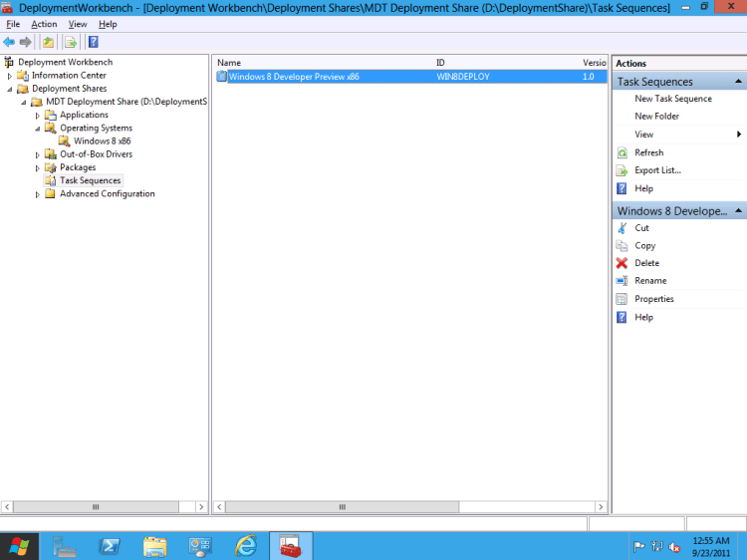Open the Action menu
747x560 pixels.
[44, 24]
